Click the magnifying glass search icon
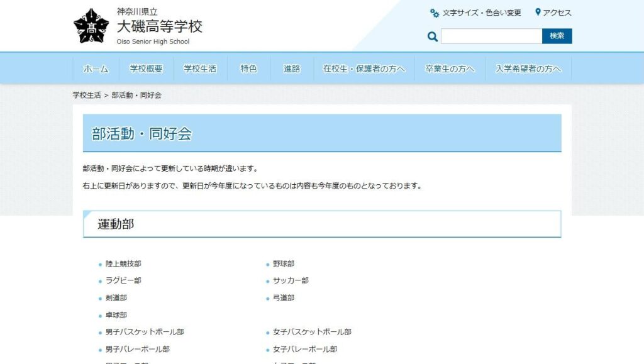Image resolution: width=644 pixels, height=364 pixels. (x=432, y=36)
